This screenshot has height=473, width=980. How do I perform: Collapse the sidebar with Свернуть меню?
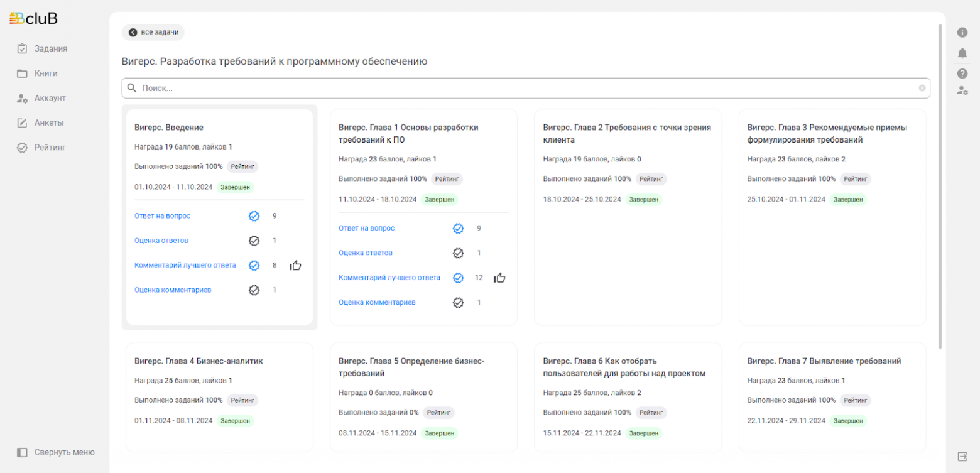pyautogui.click(x=56, y=452)
